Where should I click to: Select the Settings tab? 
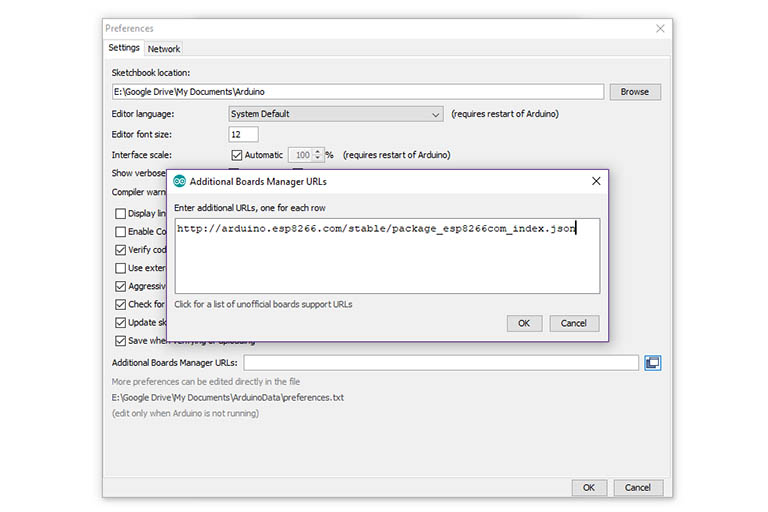tap(124, 48)
